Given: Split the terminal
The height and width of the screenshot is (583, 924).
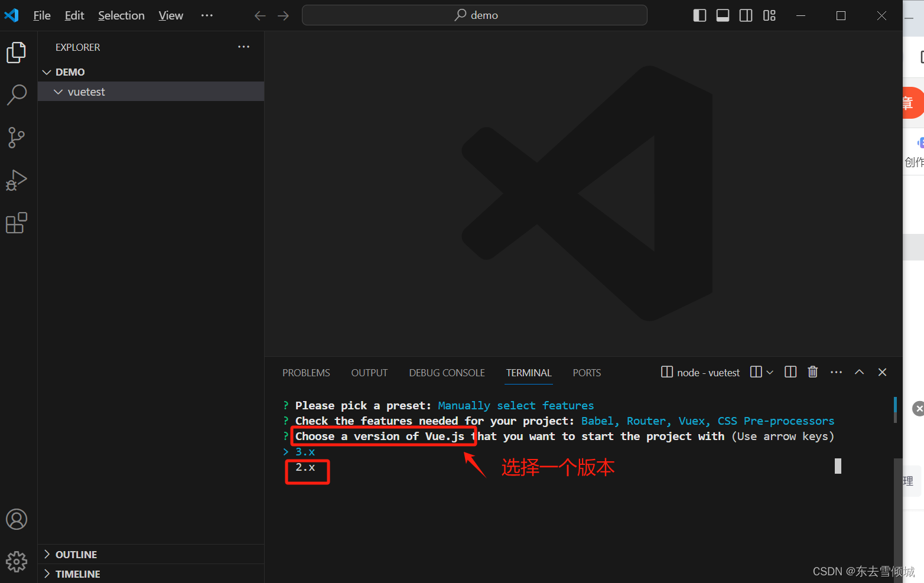Looking at the screenshot, I should click(x=790, y=372).
